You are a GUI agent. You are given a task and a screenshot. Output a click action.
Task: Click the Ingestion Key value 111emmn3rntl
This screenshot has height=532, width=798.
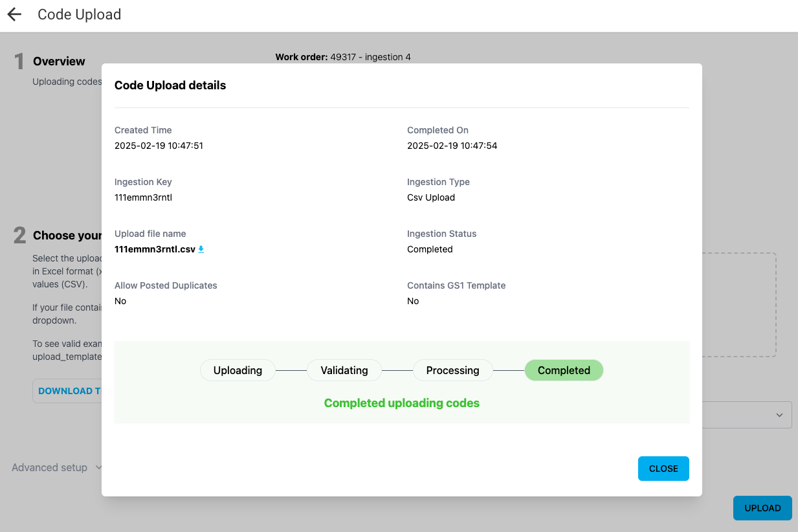pyautogui.click(x=143, y=197)
